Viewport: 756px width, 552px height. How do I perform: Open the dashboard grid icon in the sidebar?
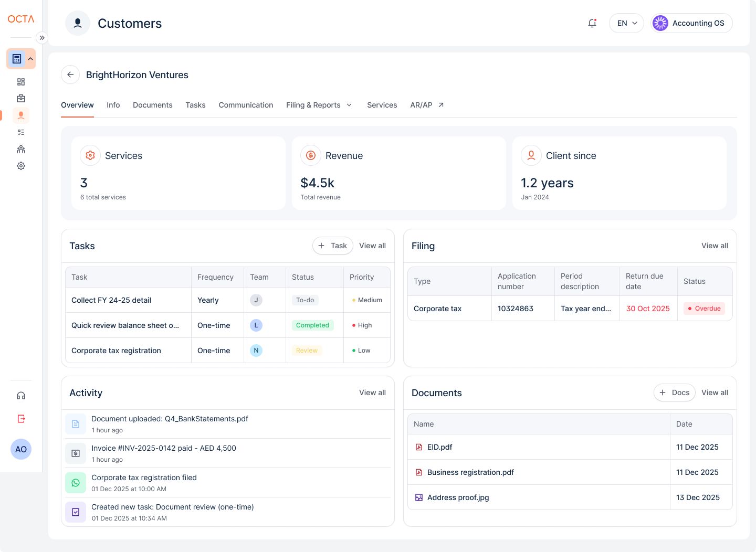(x=21, y=82)
